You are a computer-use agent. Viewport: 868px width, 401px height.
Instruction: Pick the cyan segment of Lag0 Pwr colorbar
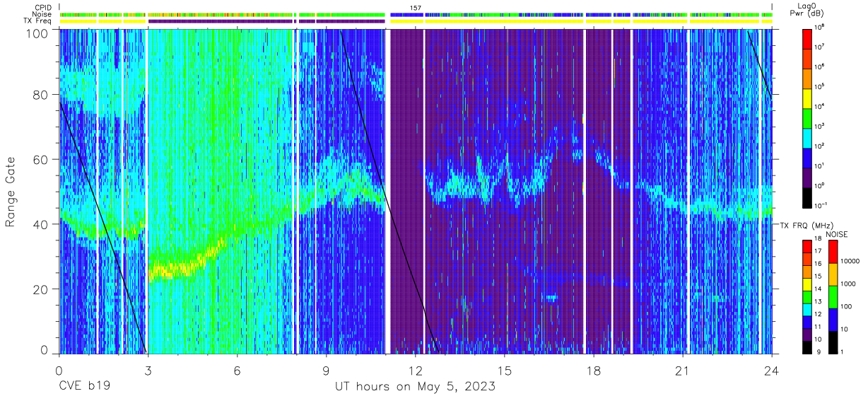807,136
